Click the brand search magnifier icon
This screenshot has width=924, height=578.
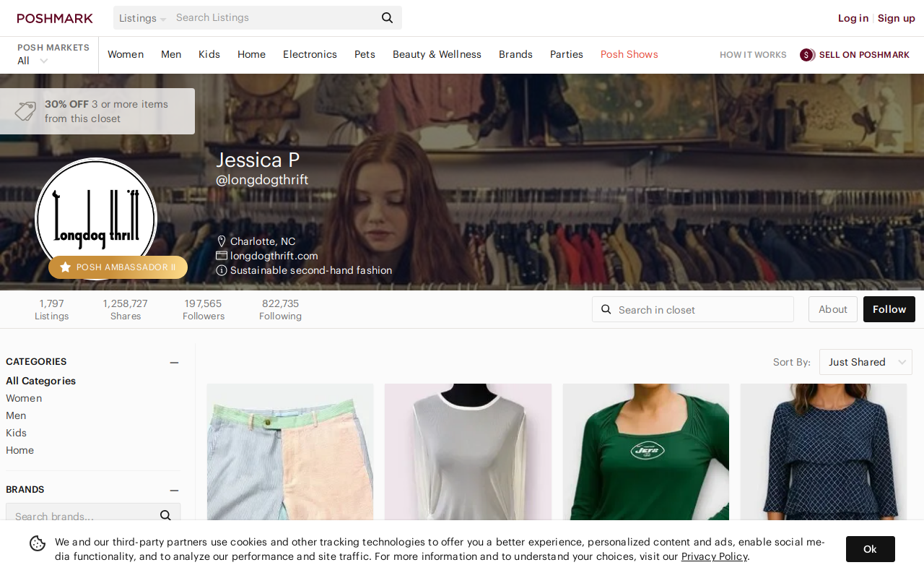click(x=165, y=515)
